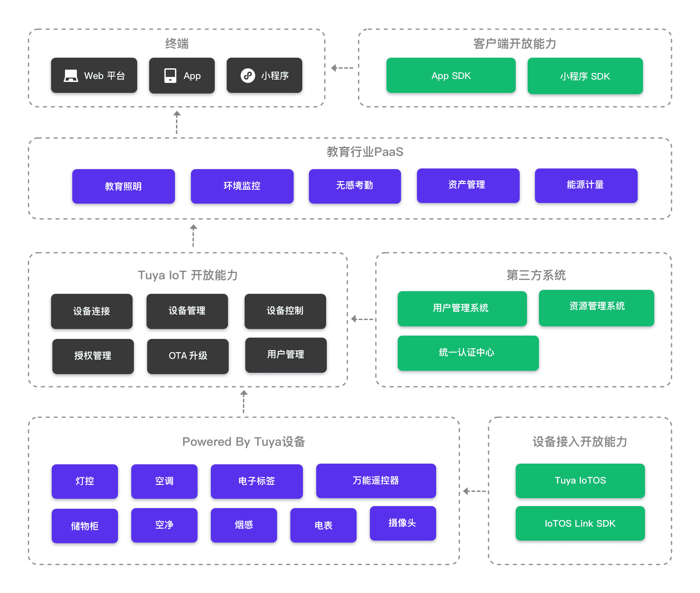Select the OTA 升级 block

coord(188,356)
